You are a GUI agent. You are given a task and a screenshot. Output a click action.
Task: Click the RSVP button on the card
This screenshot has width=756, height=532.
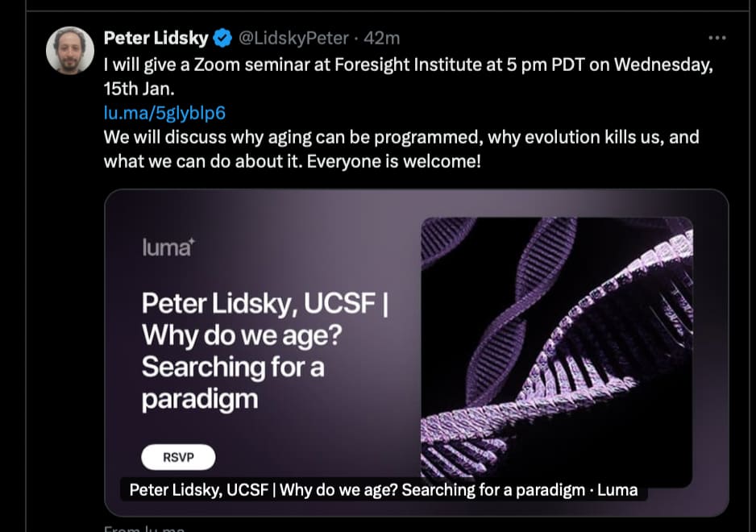pos(178,457)
